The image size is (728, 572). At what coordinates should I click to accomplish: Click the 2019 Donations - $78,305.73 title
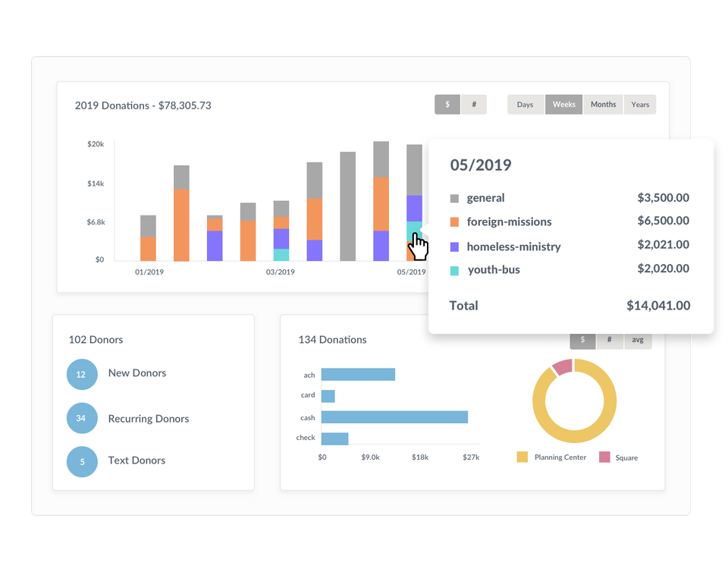coord(143,105)
